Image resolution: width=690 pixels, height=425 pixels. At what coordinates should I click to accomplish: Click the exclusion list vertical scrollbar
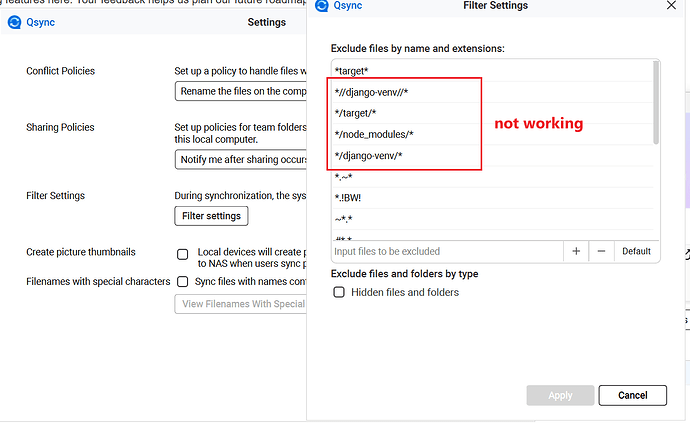656,100
